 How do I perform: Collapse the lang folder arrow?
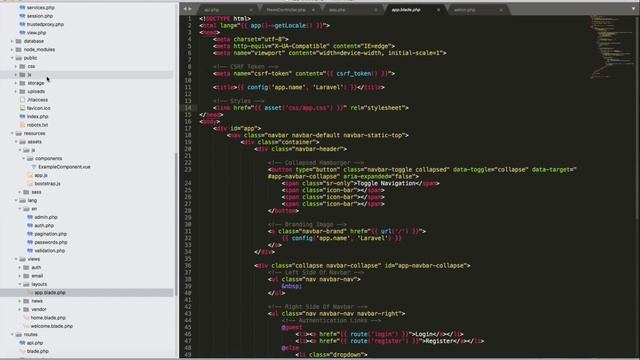(x=16, y=200)
